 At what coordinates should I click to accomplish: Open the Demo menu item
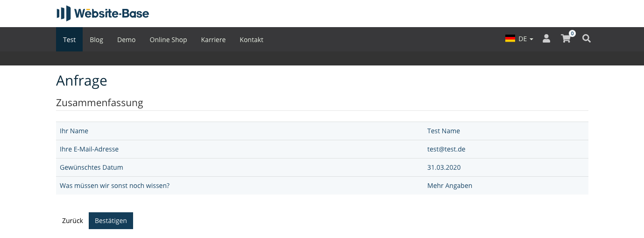pyautogui.click(x=126, y=39)
